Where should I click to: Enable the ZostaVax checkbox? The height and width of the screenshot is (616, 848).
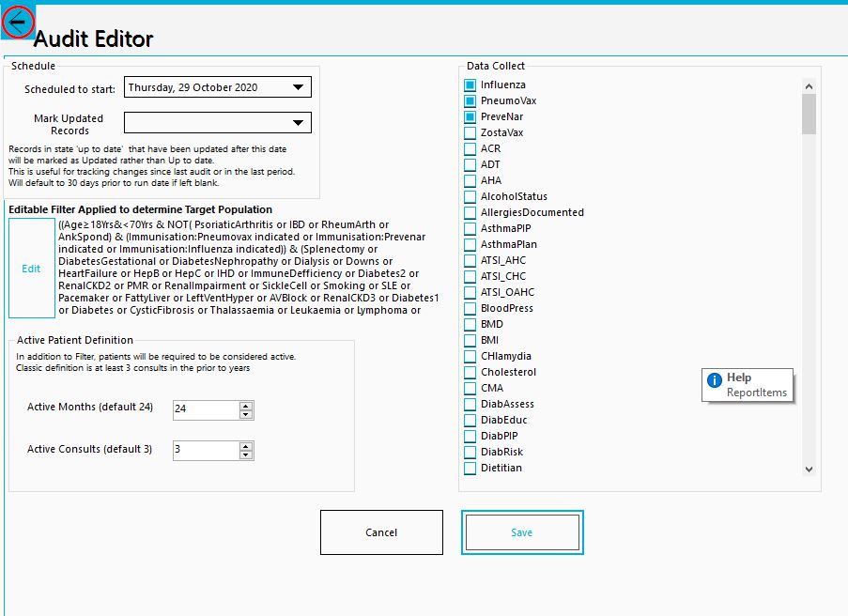pos(470,132)
